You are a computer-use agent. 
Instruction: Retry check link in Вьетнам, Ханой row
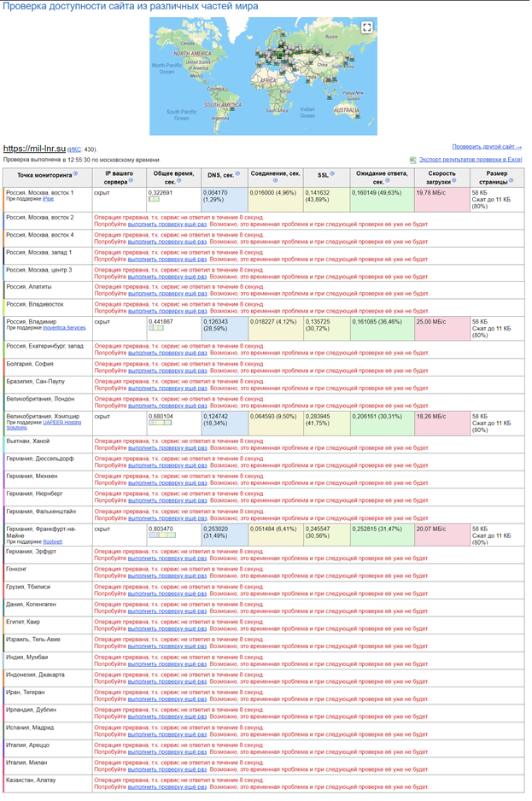167,448
